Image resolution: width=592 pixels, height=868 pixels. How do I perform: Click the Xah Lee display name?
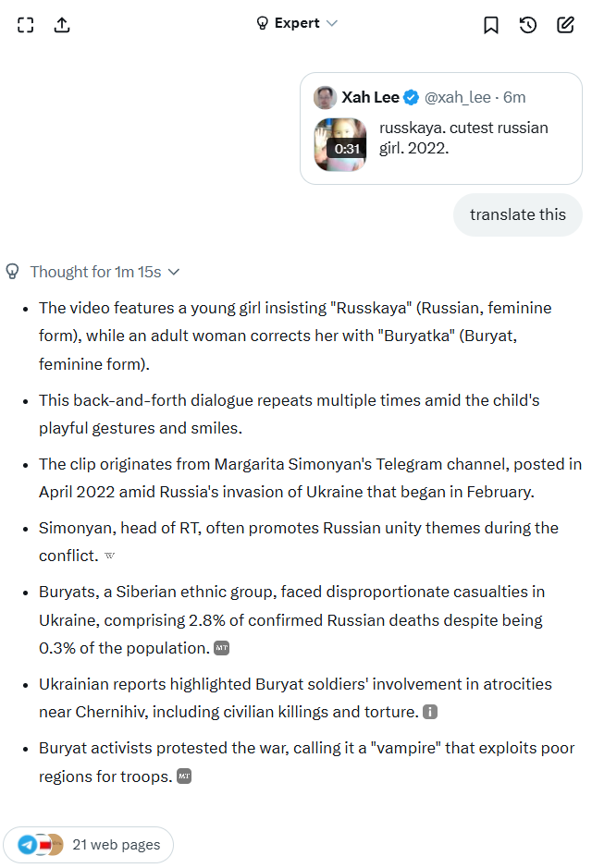pos(370,98)
